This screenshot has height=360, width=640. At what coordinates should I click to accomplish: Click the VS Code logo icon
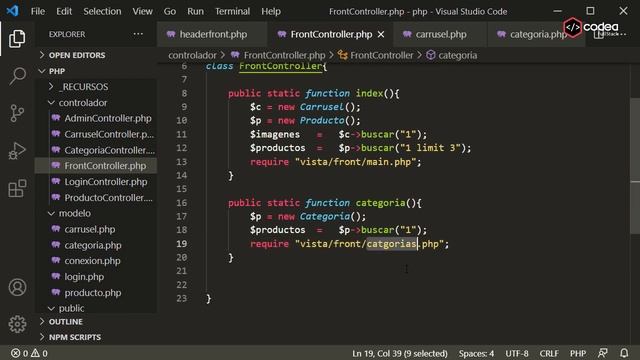tap(12, 11)
